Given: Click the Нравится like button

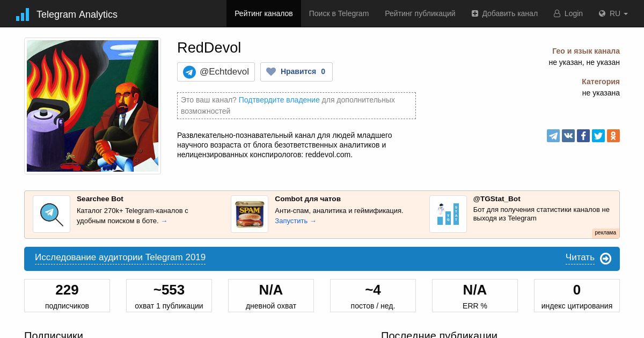Looking at the screenshot, I should click(x=296, y=72).
